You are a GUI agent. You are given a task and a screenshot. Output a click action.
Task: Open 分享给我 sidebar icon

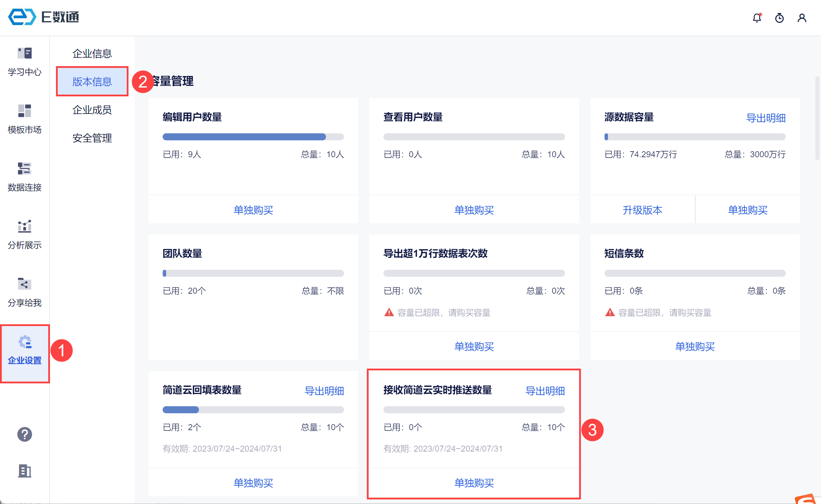click(25, 293)
